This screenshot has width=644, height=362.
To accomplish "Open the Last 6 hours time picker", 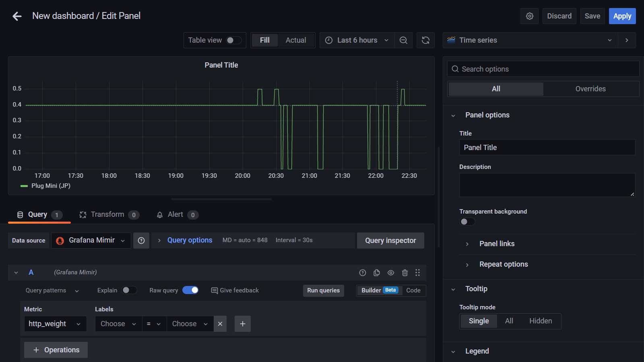I will (x=357, y=40).
